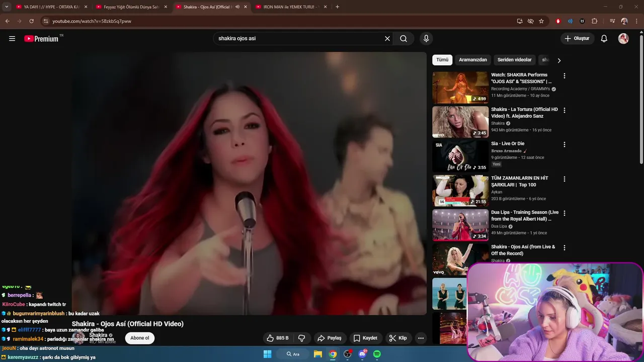Reload the page in Chrome
644x362 pixels.
31,21
